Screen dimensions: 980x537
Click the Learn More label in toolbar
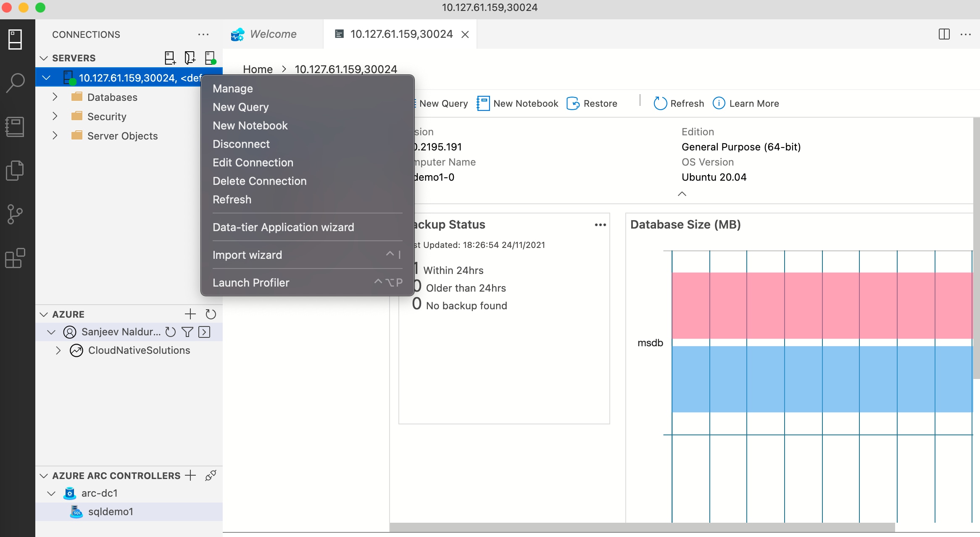click(754, 103)
